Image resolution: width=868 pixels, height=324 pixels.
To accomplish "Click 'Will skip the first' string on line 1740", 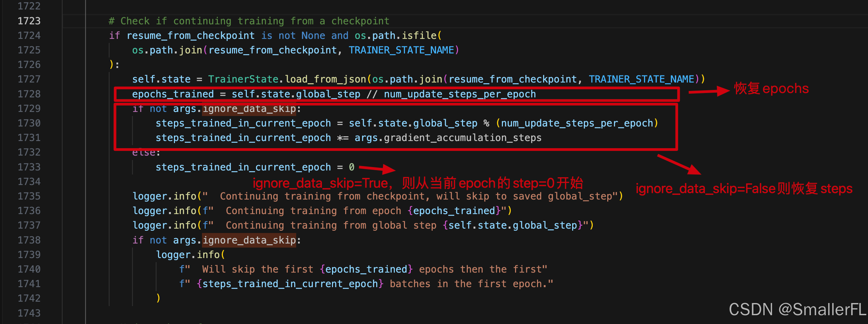I will pyautogui.click(x=258, y=269).
